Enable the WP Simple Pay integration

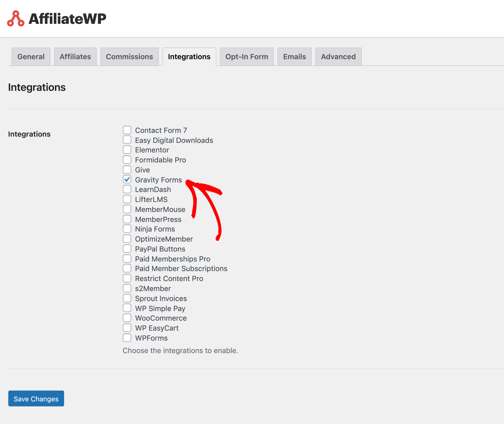(x=127, y=308)
